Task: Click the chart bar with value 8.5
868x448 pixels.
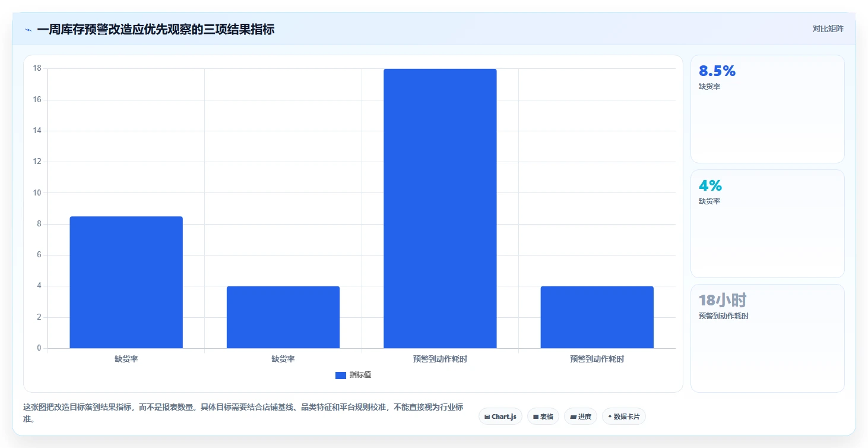Action: pyautogui.click(x=126, y=282)
